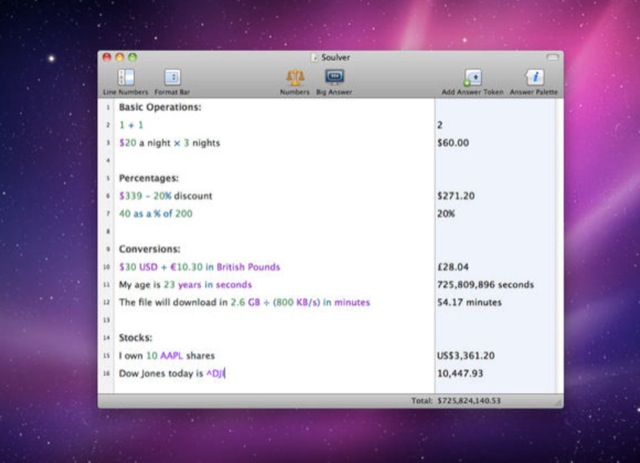Click the '$30 USD + €10.30' currency line

tap(199, 267)
